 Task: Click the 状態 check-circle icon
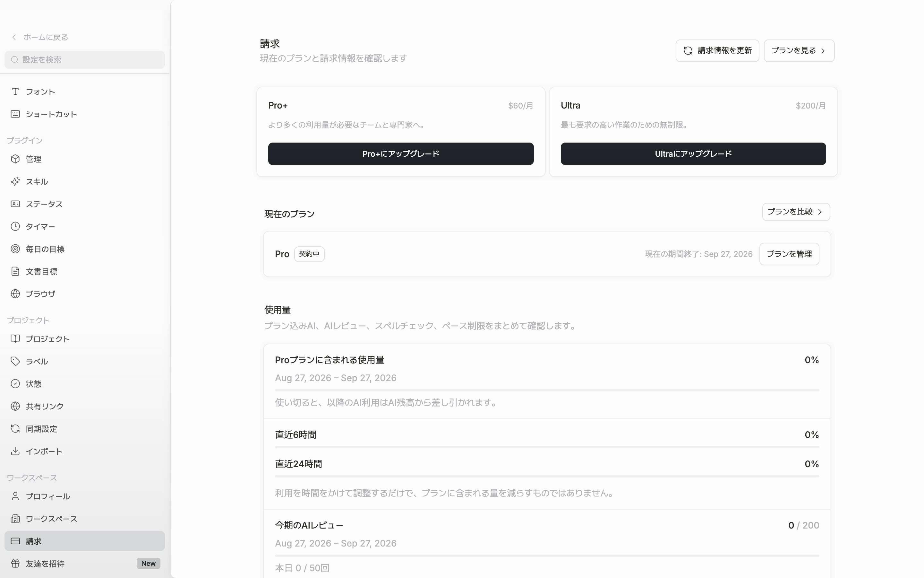click(15, 384)
